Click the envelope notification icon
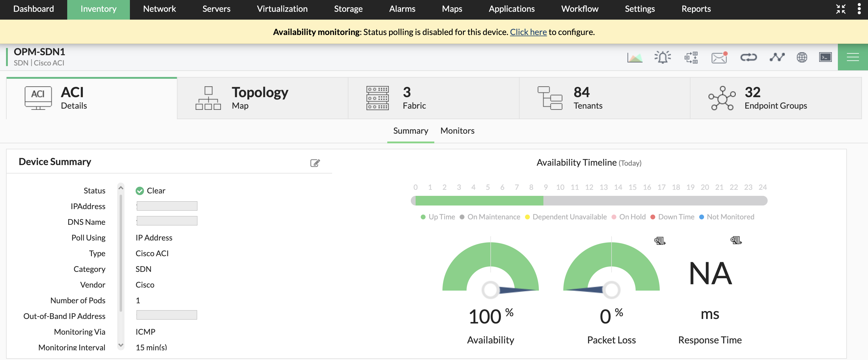 719,57
